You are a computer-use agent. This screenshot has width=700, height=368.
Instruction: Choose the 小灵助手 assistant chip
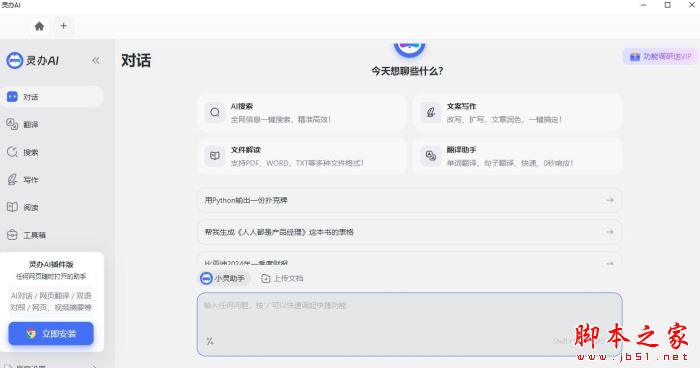pyautogui.click(x=223, y=278)
